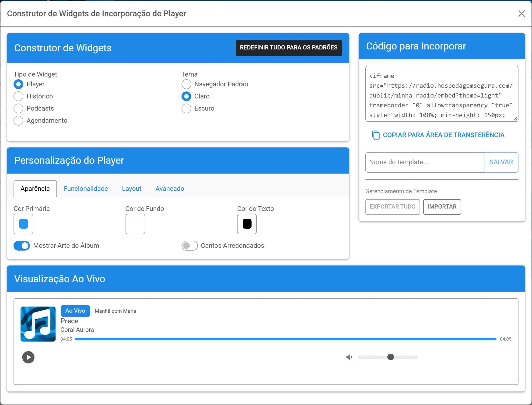Screen dimensions: 532x405
Task: Select the Podcasts widget type
Action: [18, 108]
